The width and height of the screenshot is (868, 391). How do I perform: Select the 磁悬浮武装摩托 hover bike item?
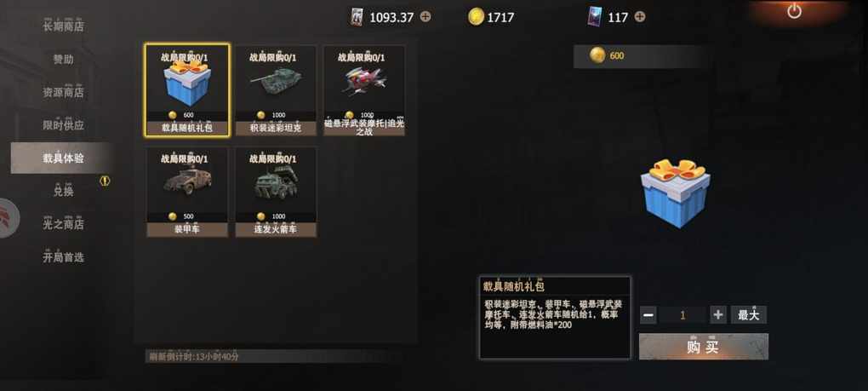364,91
